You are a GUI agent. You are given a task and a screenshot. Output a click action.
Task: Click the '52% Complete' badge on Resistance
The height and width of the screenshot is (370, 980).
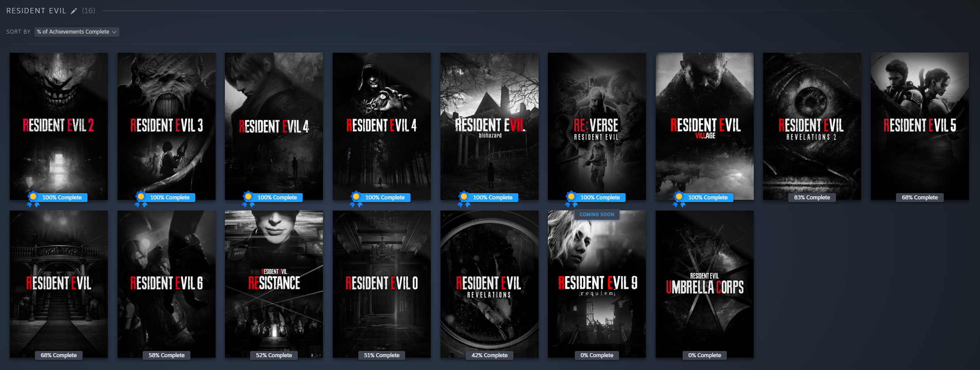274,355
